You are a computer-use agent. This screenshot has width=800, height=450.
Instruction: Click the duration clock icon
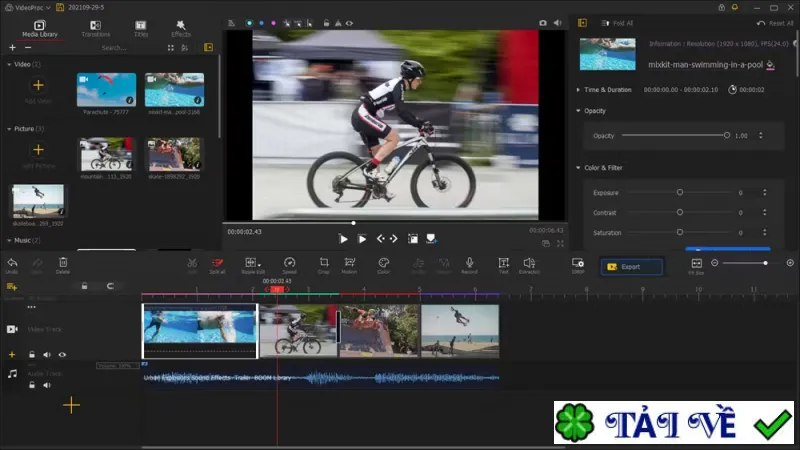[x=732, y=90]
